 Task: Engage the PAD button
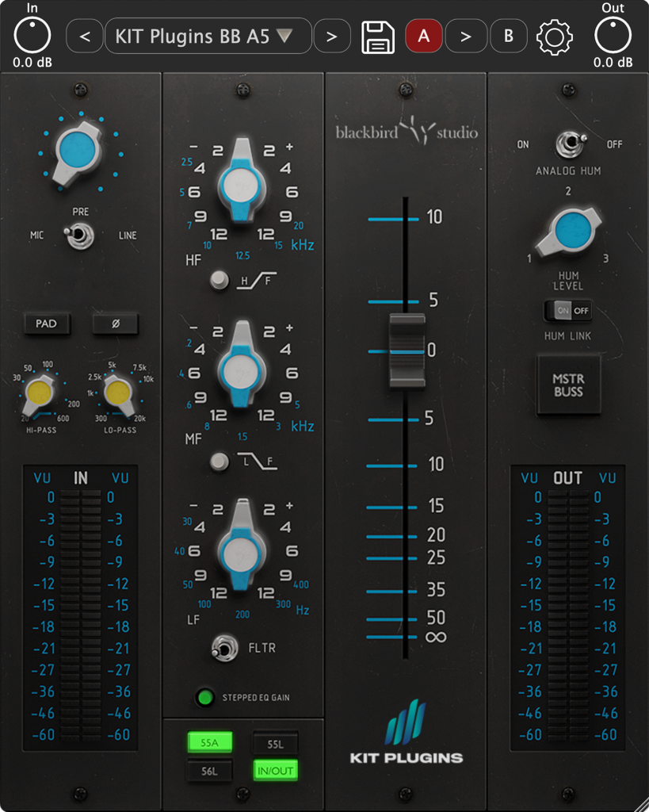click(47, 324)
